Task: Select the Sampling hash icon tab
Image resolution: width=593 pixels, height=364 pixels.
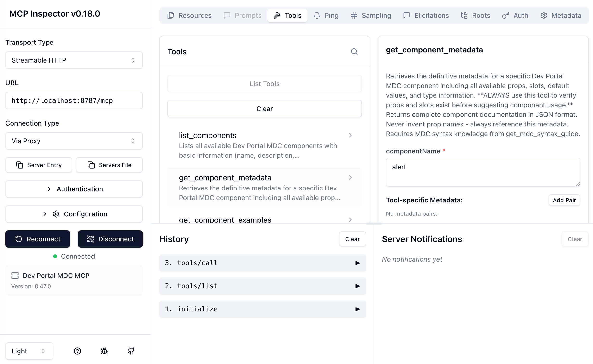Action: (354, 15)
